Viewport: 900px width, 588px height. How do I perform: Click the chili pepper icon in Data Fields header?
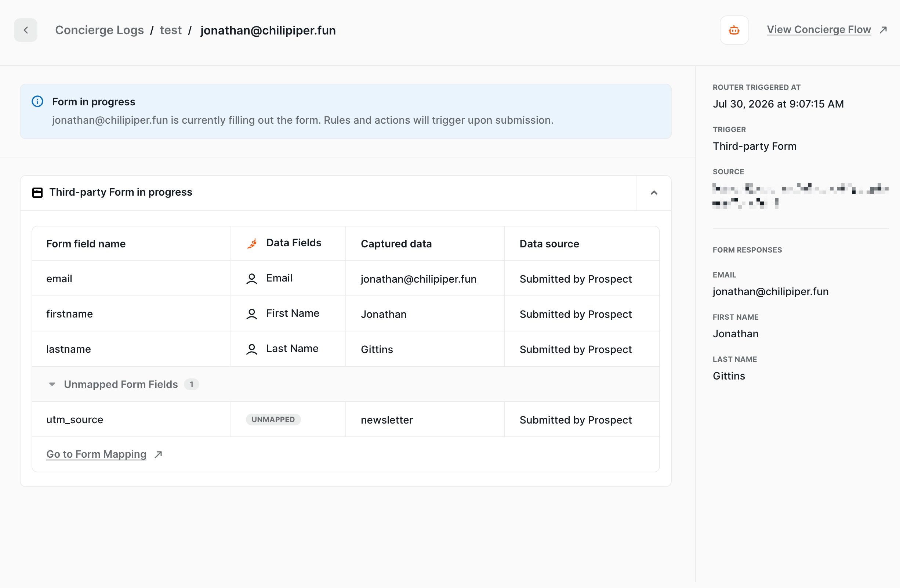click(252, 243)
